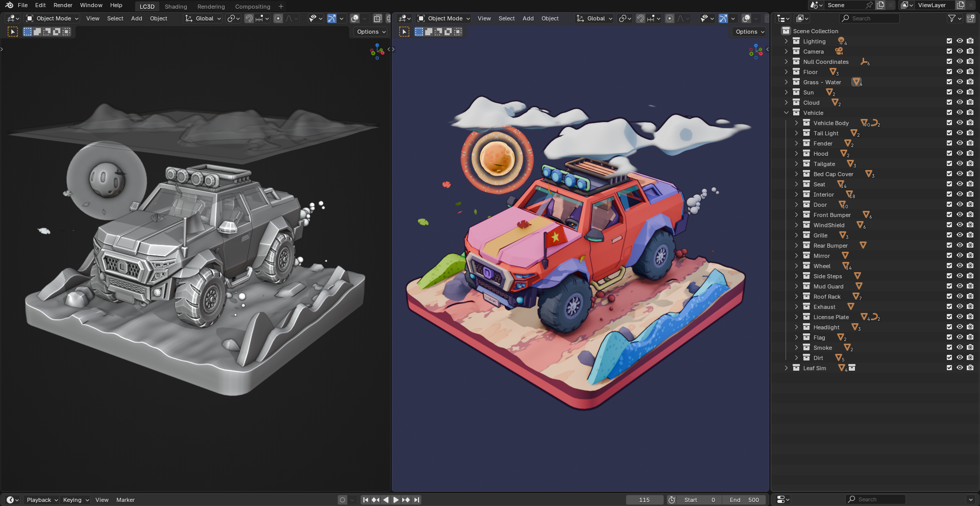Collapse the Vehicle collection
The height and width of the screenshot is (506, 980).
786,113
